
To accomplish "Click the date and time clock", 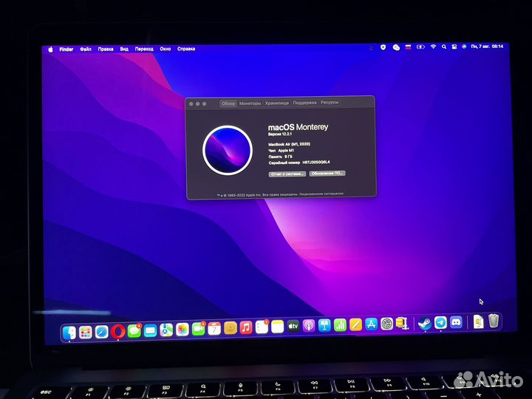I will (487, 47).
